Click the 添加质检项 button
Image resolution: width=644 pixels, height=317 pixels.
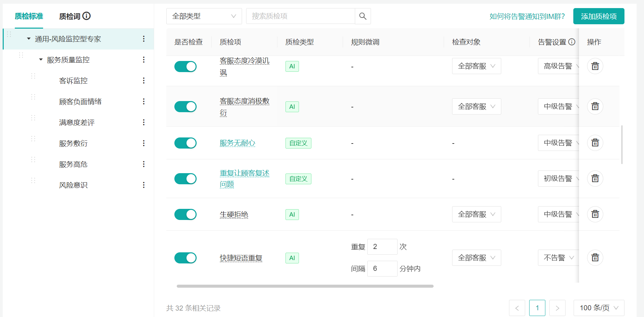tap(599, 16)
